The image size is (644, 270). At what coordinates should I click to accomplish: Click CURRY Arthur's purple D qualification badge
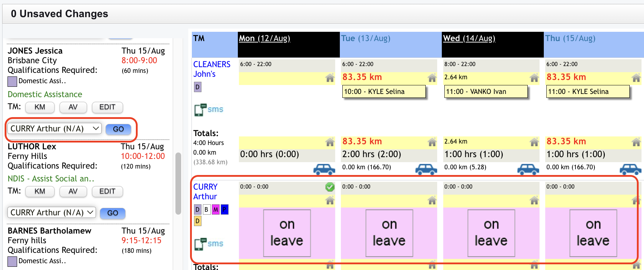coord(198,210)
